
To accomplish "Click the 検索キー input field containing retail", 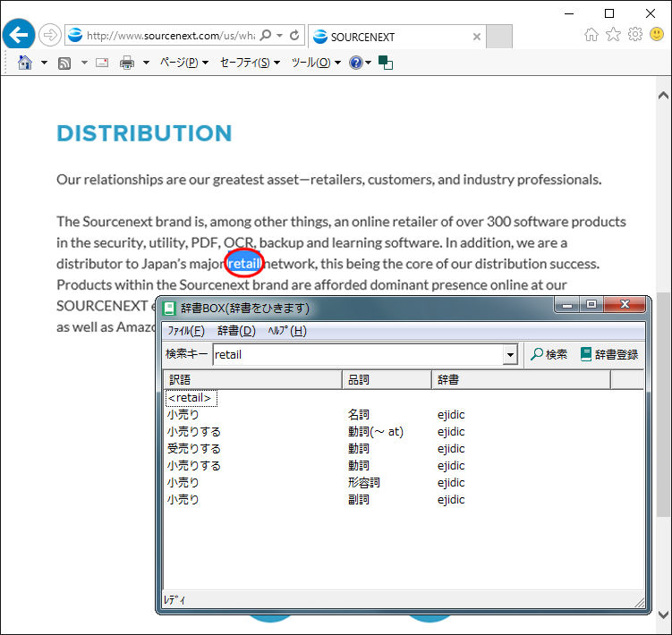I will 358,354.
